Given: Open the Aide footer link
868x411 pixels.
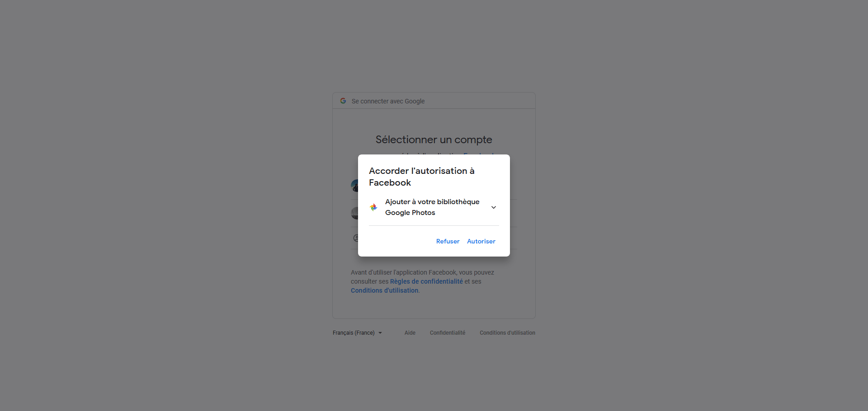Looking at the screenshot, I should [x=410, y=333].
